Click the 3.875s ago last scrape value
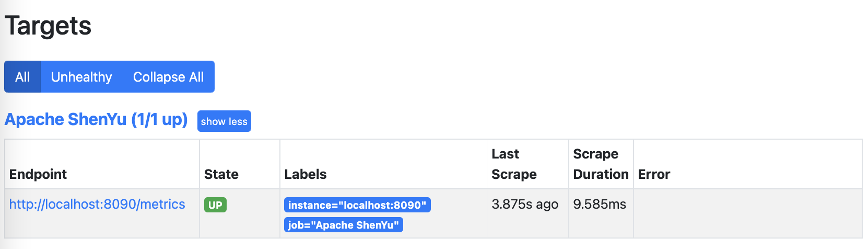 click(x=525, y=205)
